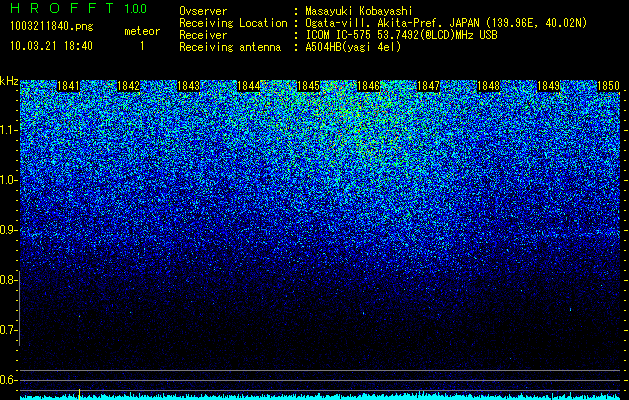Click the cyan signal level strip at bottom
The height and width of the screenshot is (400, 629).
(x=320, y=397)
